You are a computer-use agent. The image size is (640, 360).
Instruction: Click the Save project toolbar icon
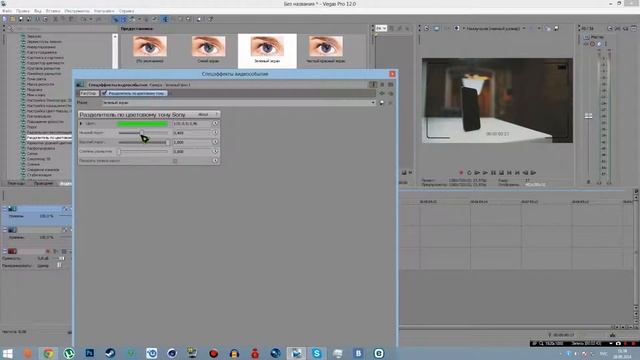click(21, 19)
